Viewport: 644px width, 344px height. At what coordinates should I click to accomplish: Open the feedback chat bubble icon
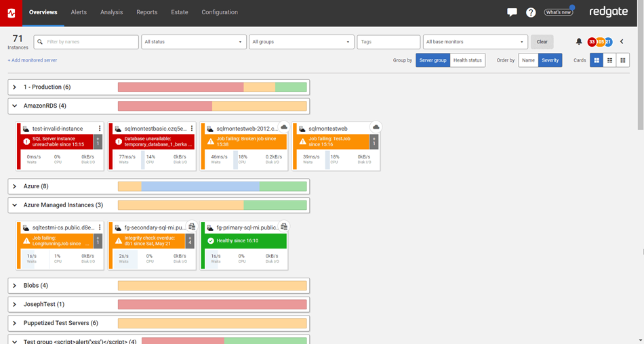512,12
